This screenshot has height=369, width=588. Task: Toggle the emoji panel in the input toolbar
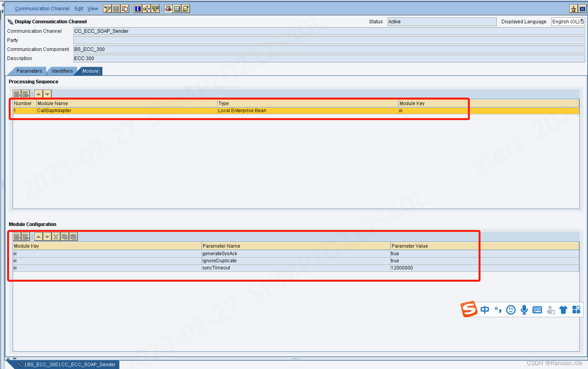point(511,310)
